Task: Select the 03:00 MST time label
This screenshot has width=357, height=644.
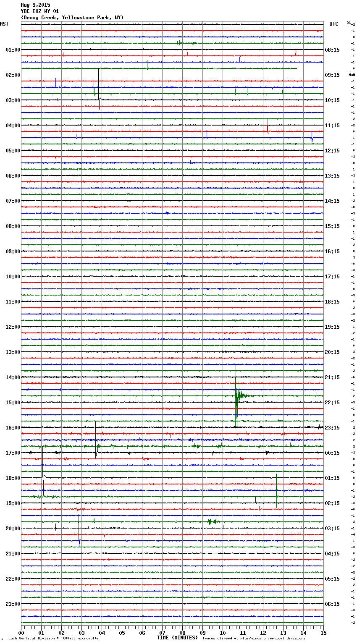Action: 13,100
